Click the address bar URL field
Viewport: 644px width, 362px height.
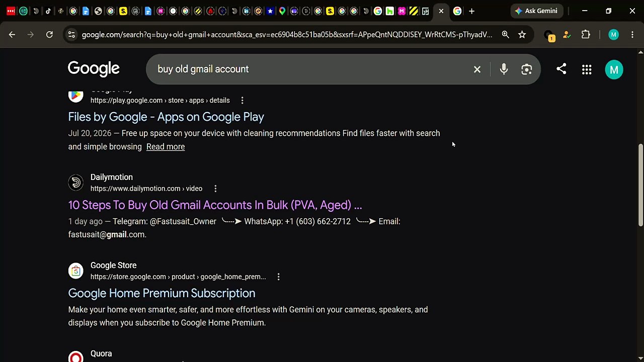(287, 35)
